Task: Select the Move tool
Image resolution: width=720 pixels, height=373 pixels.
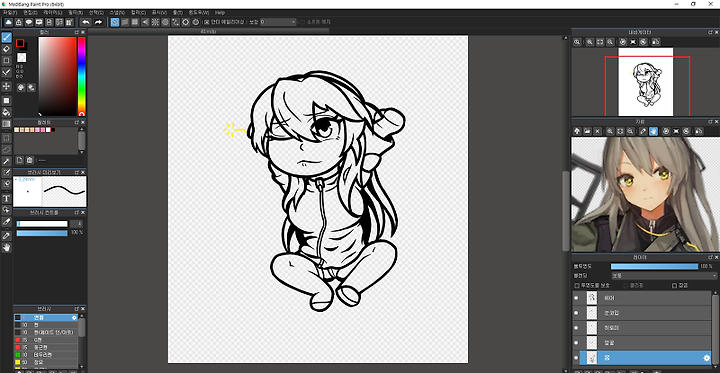Action: 6,86
